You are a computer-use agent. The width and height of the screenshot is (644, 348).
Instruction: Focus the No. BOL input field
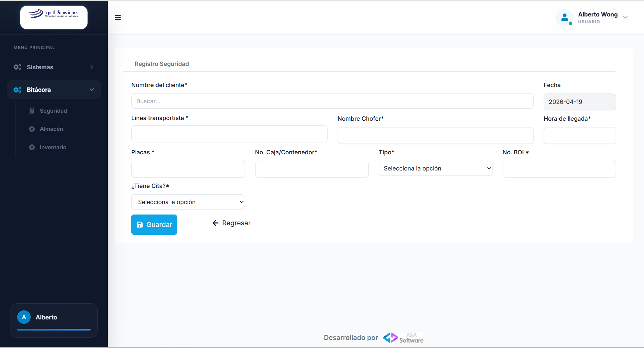(x=559, y=169)
